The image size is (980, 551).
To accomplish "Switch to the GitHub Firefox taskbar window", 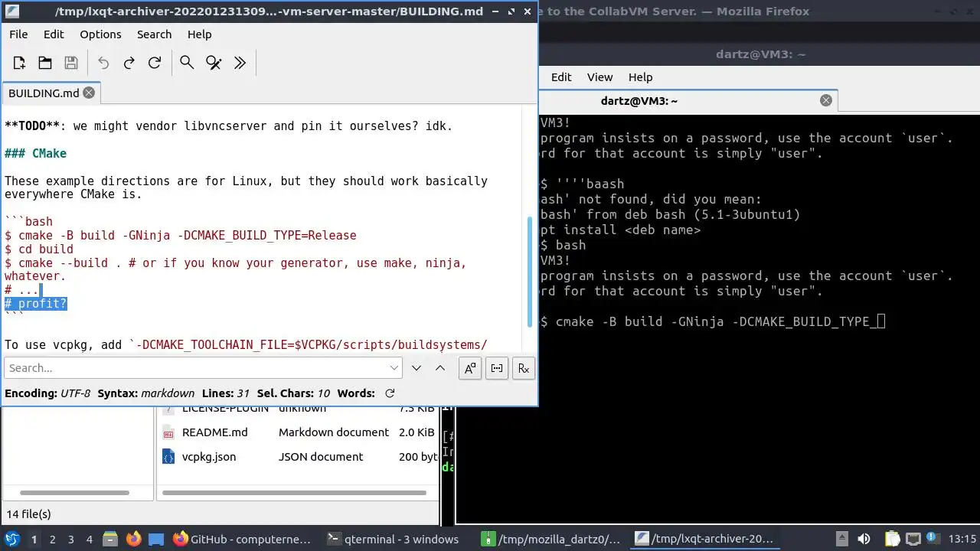I will tap(243, 539).
